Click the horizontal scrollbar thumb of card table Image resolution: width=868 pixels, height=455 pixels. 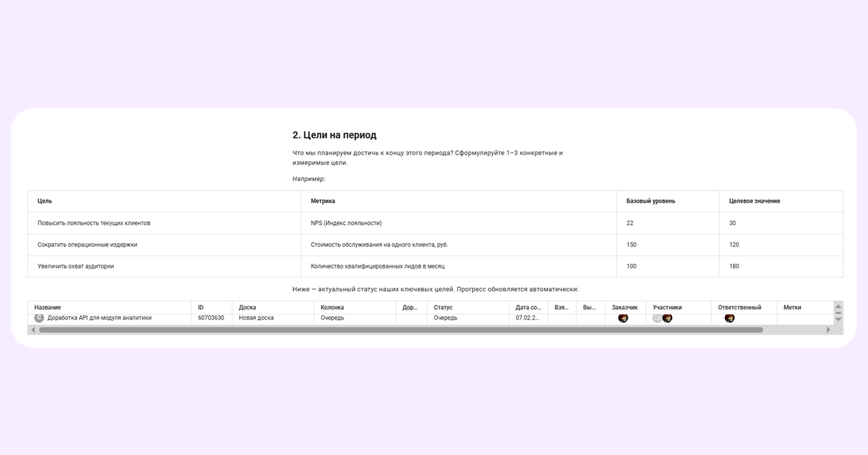(400, 330)
